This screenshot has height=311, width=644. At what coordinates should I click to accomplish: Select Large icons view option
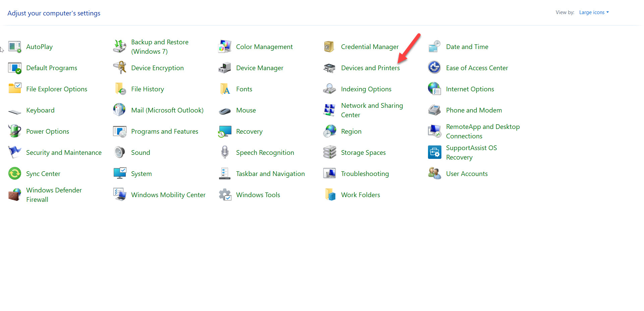pyautogui.click(x=592, y=12)
